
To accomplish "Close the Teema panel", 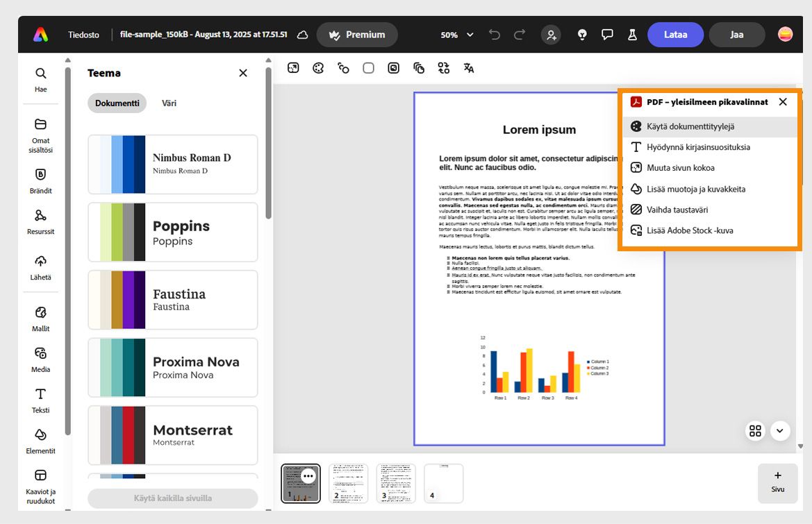I will pyautogui.click(x=243, y=73).
